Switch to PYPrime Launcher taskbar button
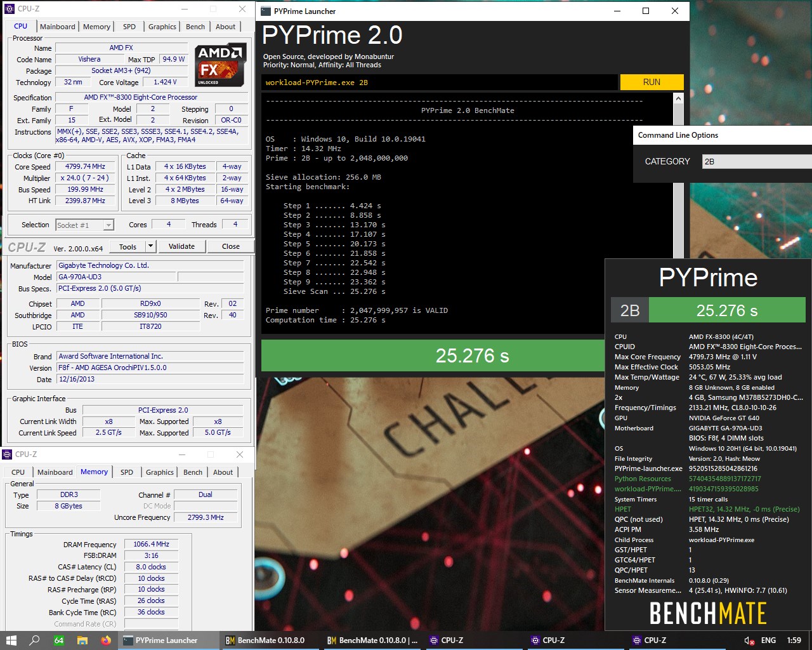Viewport: 812px width, 650px height. (x=167, y=640)
